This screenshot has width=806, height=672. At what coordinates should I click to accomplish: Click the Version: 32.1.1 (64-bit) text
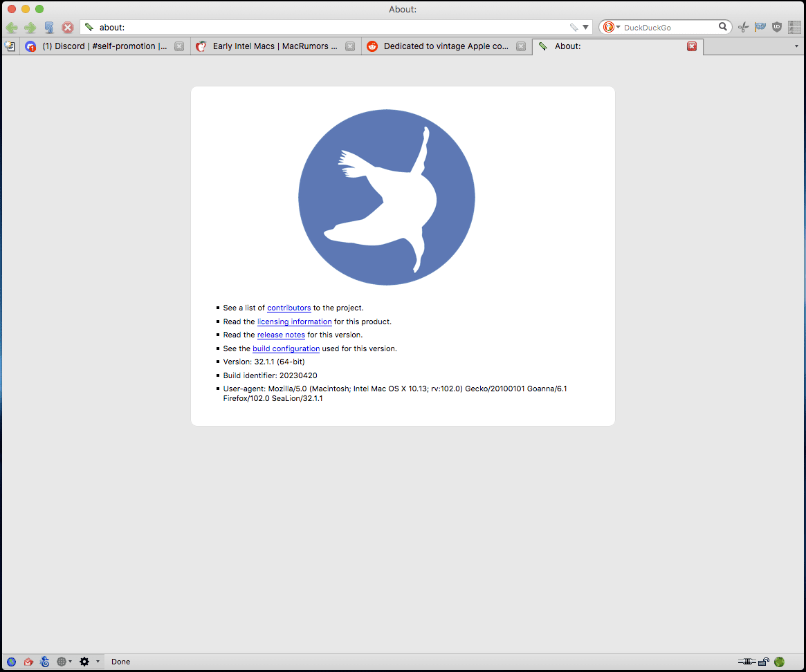[x=264, y=362]
